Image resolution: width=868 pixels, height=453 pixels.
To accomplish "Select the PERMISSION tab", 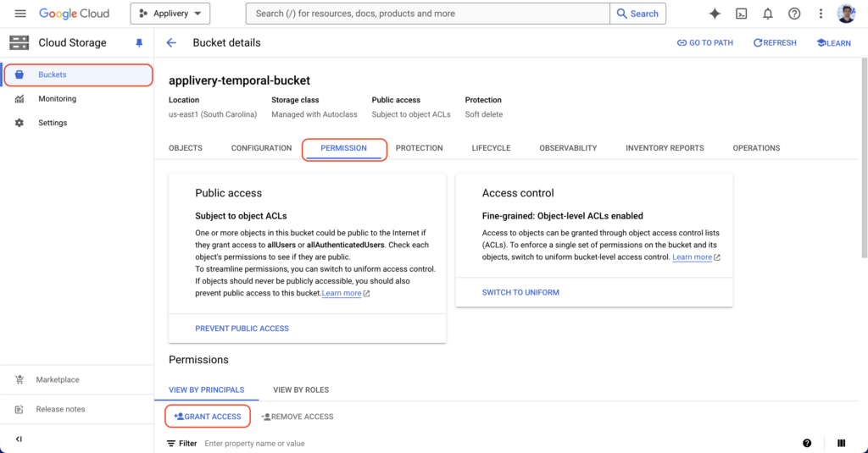I will pyautogui.click(x=344, y=148).
